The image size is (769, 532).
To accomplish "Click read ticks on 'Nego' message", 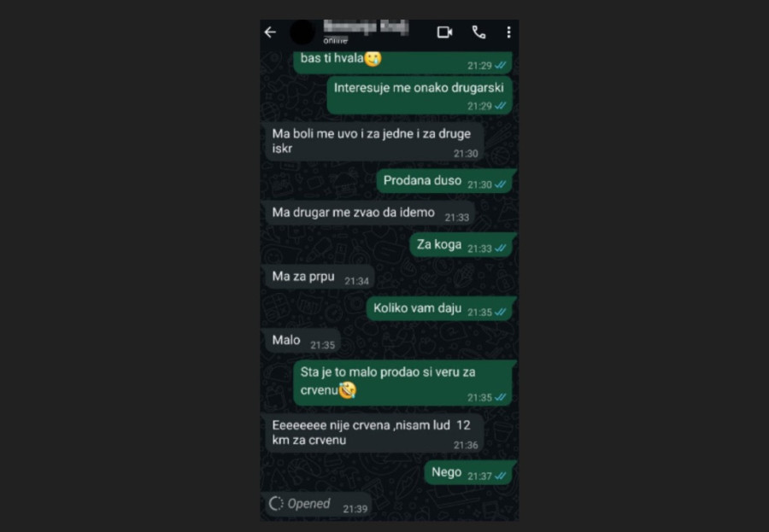I will 500,476.
